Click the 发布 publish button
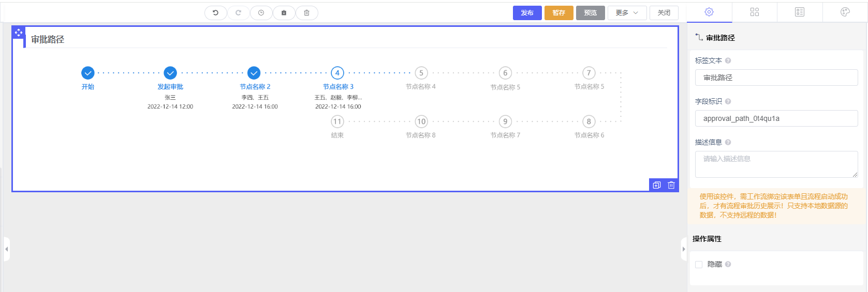 pos(527,13)
